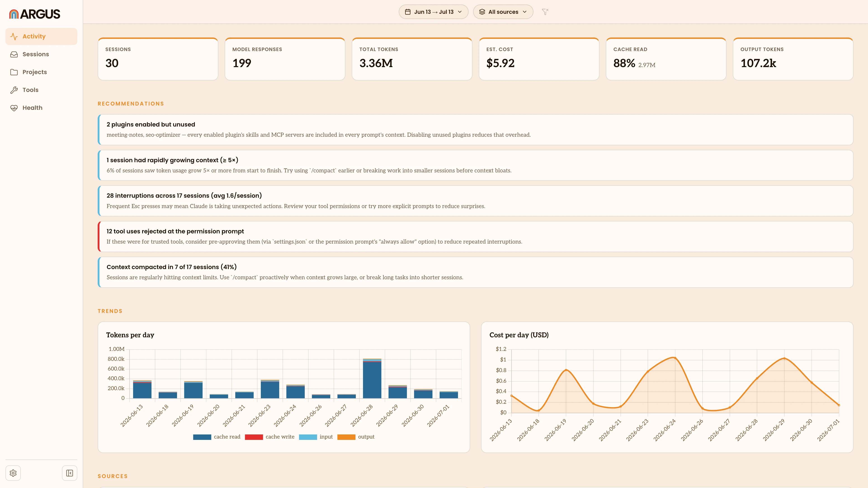Screen dimensions: 868x488
Task: Click the 2026-06-23 bar in Tokens per day
Action: pos(270,389)
